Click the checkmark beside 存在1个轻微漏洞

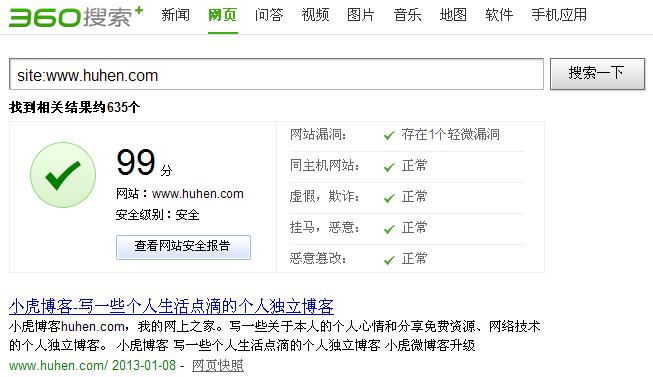point(389,135)
